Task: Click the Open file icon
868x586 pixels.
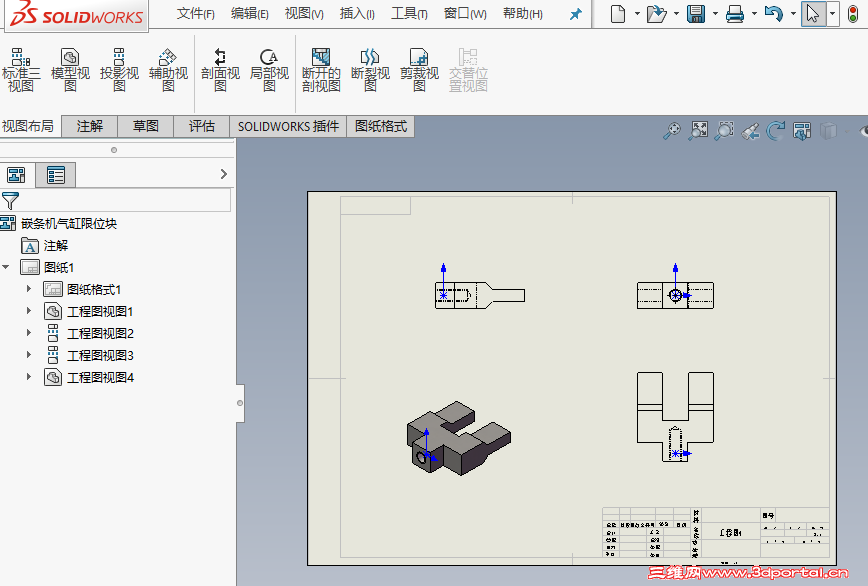Action: (657, 13)
